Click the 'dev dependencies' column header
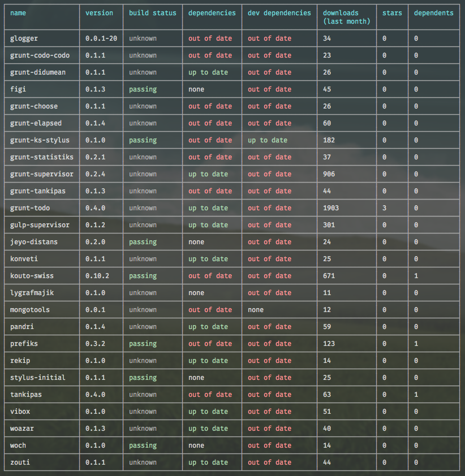Image resolution: width=465 pixels, height=476 pixels. (x=279, y=13)
